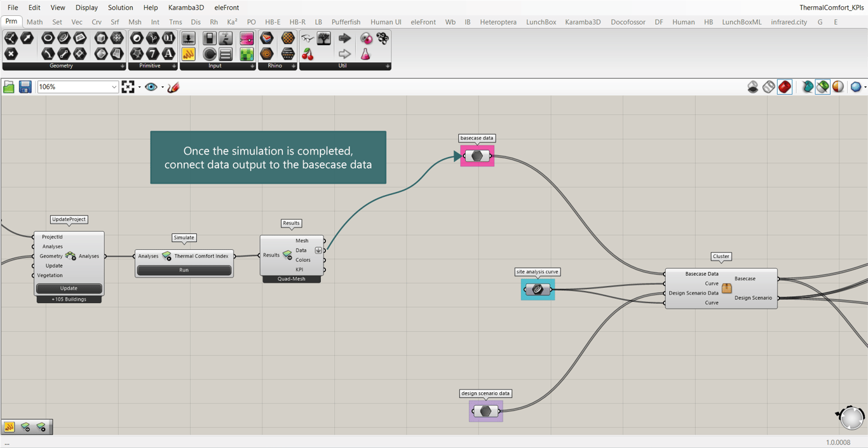
Task: Switch to the LunchBox tab
Action: click(x=541, y=22)
